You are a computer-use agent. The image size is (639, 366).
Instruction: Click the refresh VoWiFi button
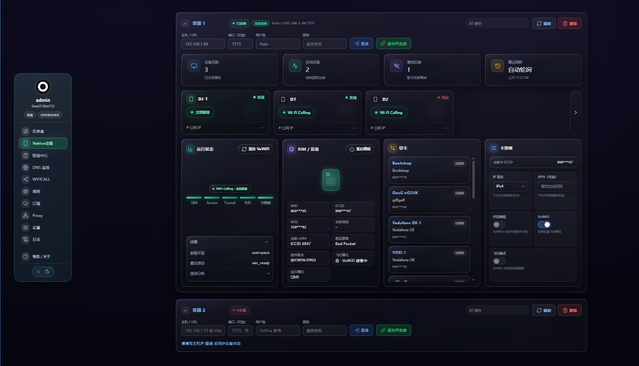coord(256,149)
